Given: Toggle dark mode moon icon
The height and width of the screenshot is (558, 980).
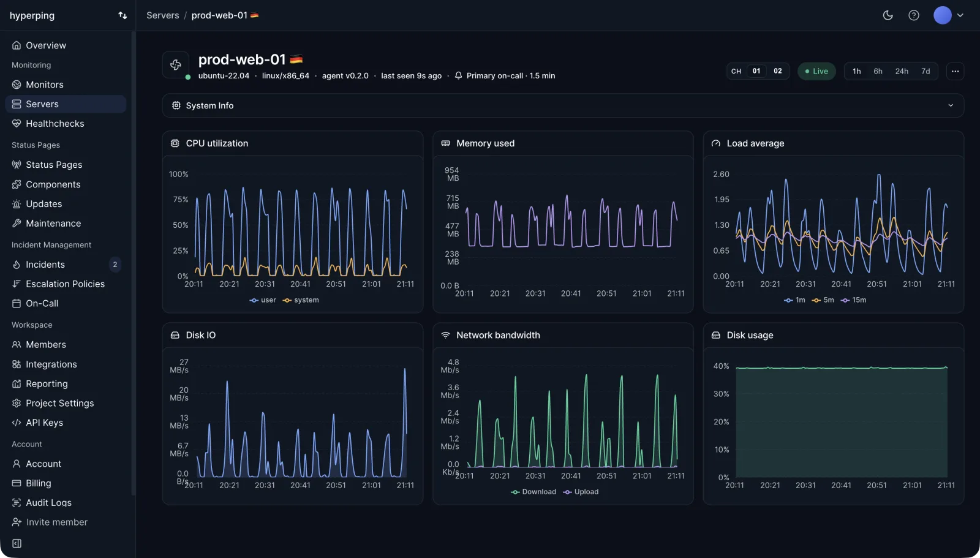Looking at the screenshot, I should tap(888, 15).
